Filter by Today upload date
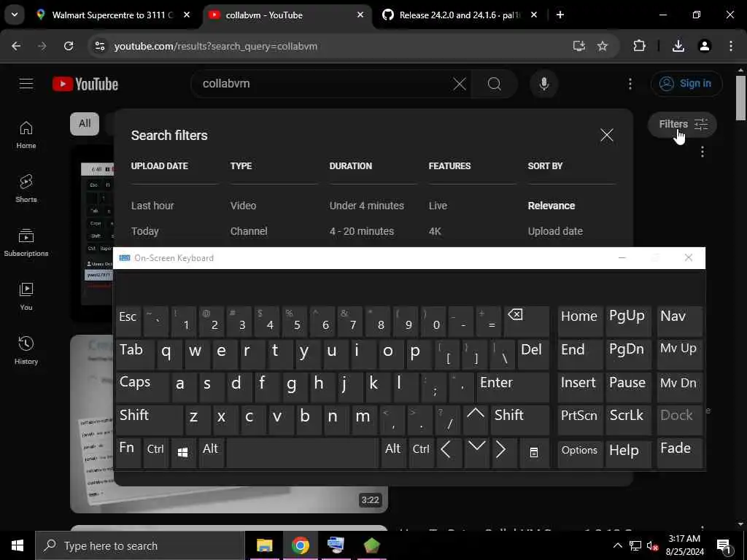The height and width of the screenshot is (560, 747). (x=145, y=231)
